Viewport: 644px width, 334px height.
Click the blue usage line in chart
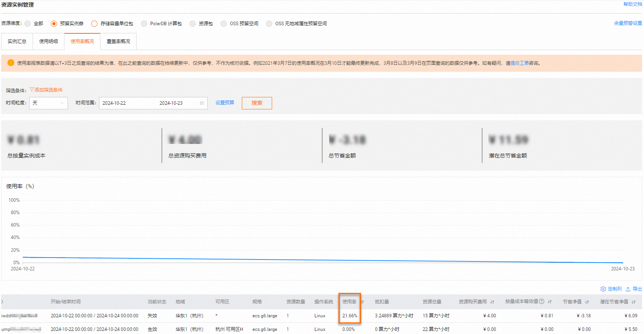(322, 260)
